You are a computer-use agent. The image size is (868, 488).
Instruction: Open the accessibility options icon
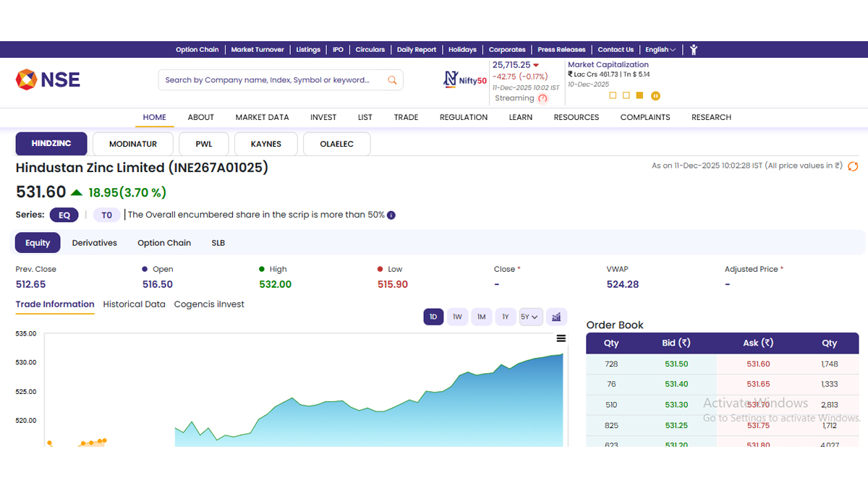coord(694,50)
